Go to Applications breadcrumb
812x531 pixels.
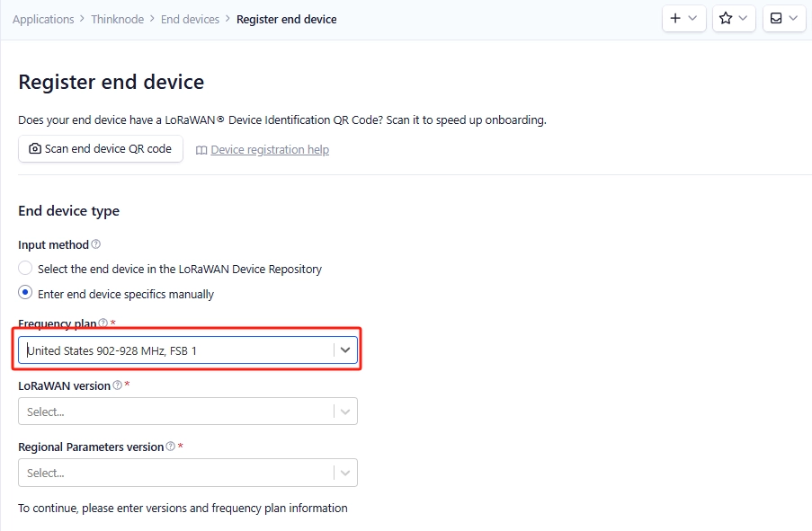(43, 19)
